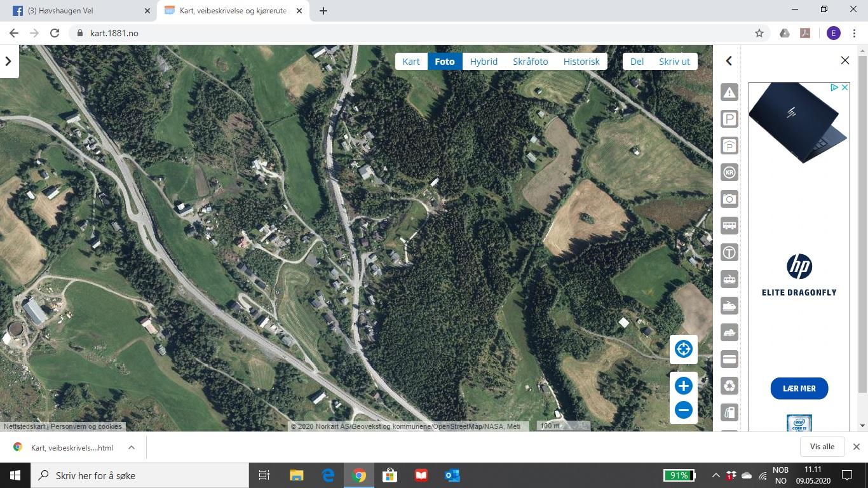Collapse the right sidebar with the chevron

(729, 61)
